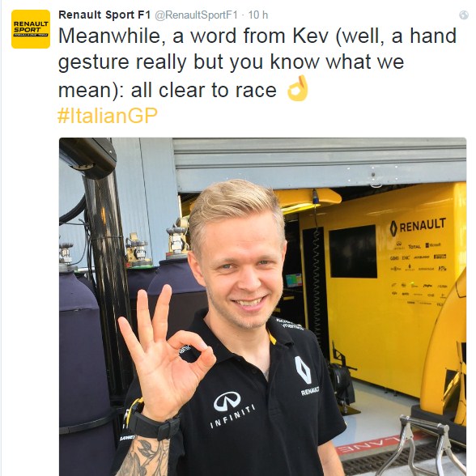The image size is (476, 476).
Task: Click the OK hand emoji in tweet
Action: pyautogui.click(x=298, y=88)
